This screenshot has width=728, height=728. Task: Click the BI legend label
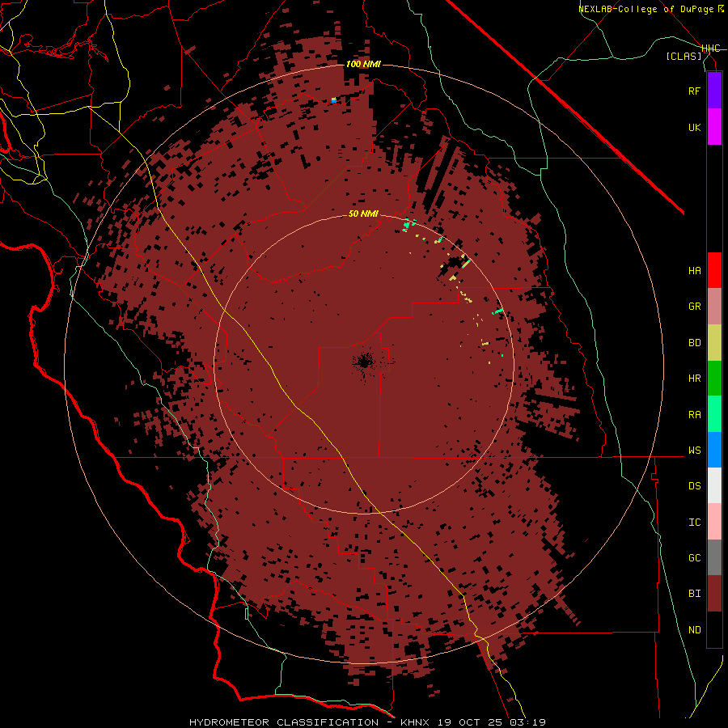[x=694, y=594]
